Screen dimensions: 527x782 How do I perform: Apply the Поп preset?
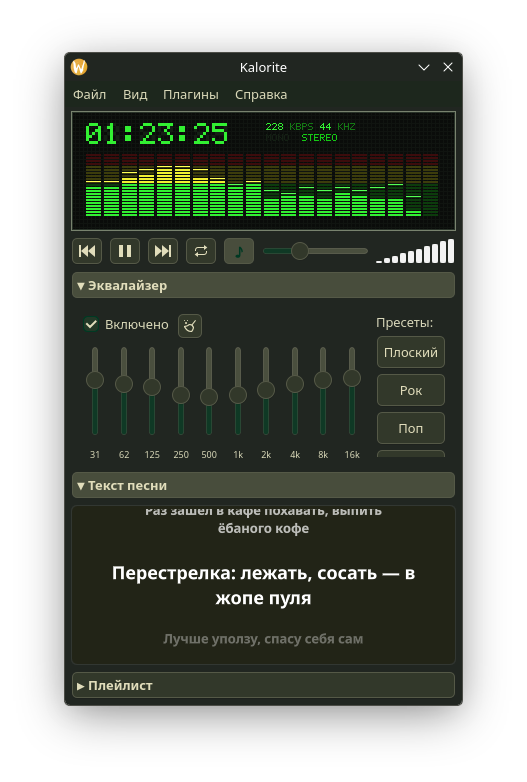click(x=411, y=428)
